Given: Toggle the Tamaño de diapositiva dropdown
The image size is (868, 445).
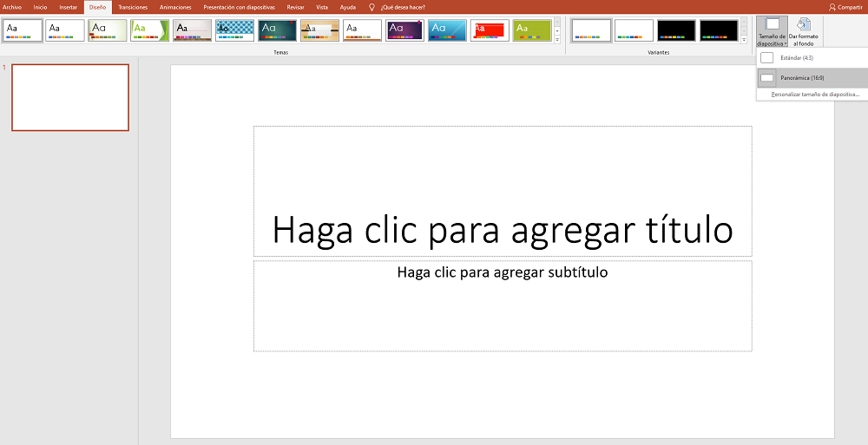Looking at the screenshot, I should pyautogui.click(x=772, y=31).
